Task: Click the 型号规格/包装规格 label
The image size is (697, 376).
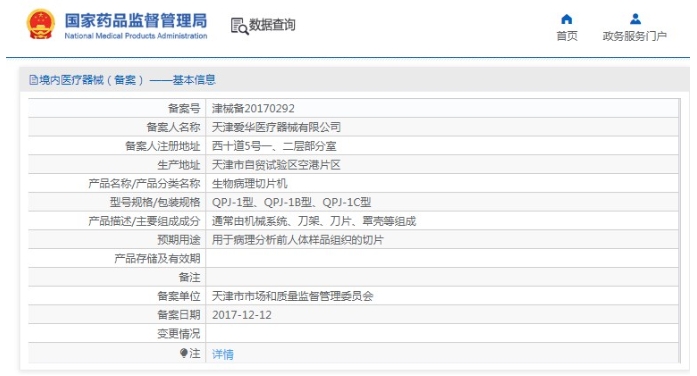Action: click(x=155, y=203)
